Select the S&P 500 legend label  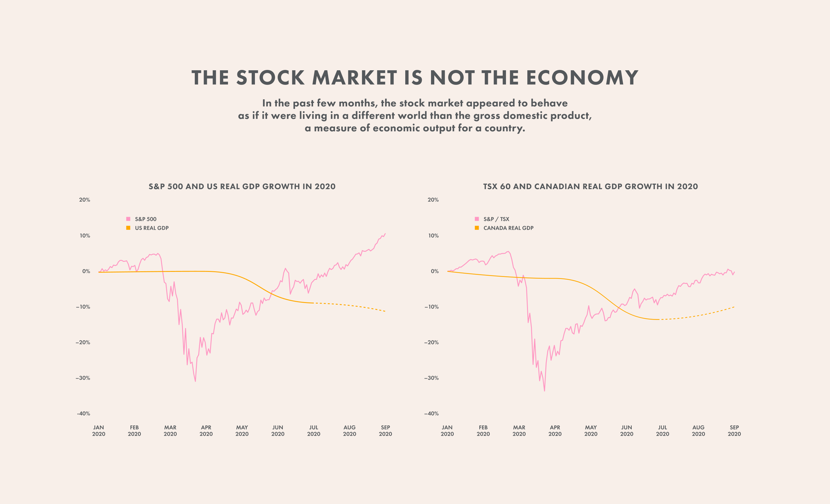point(146,219)
